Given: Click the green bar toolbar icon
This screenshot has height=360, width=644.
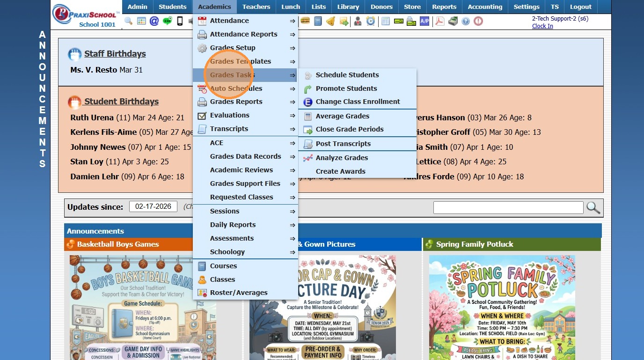Looking at the screenshot, I should [399, 21].
